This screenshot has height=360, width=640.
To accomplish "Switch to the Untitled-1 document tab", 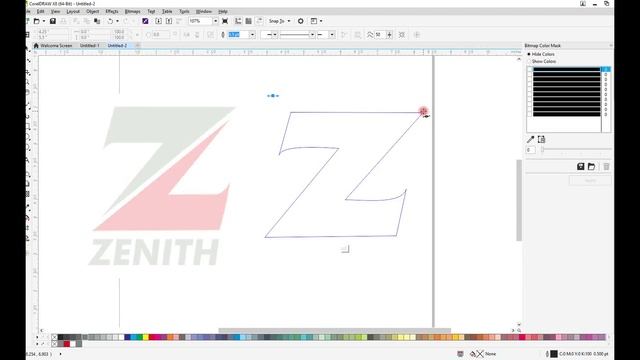I will coord(89,46).
